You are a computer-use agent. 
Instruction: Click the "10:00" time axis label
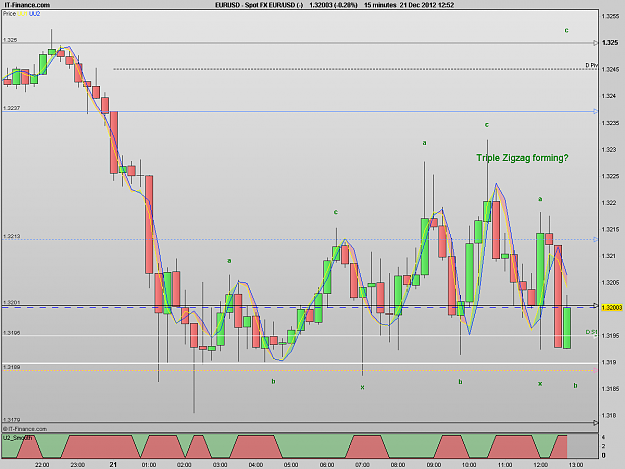tap(469, 465)
